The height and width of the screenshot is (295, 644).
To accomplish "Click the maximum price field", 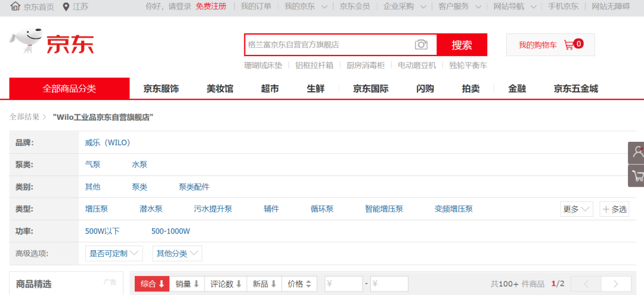I will tap(389, 284).
